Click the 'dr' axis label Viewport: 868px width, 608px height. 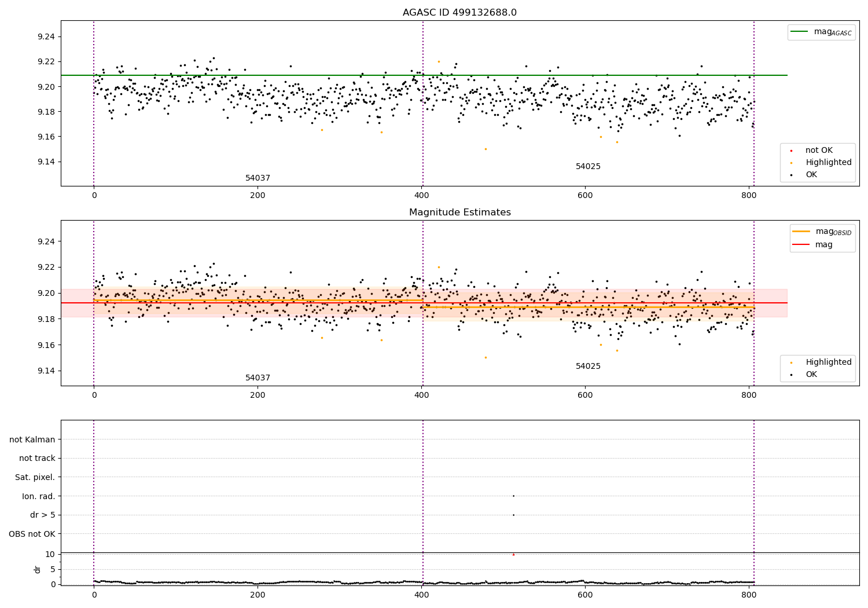tap(38, 569)
